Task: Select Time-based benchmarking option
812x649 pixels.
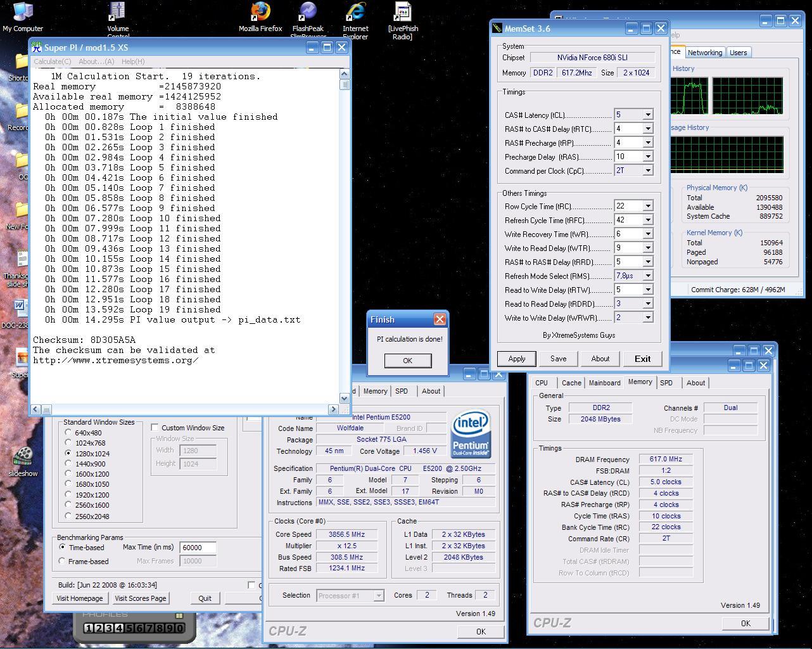Action: [x=62, y=547]
